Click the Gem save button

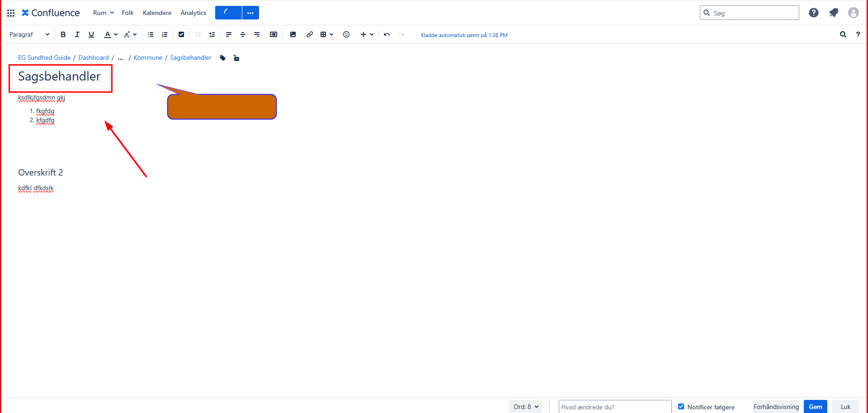[815, 407]
